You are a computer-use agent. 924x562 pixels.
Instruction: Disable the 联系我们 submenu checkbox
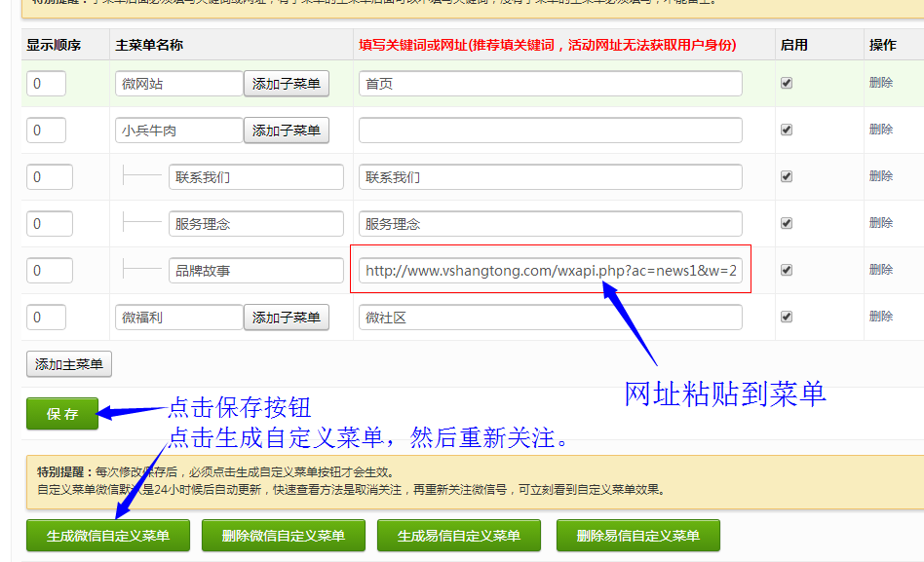(x=787, y=176)
